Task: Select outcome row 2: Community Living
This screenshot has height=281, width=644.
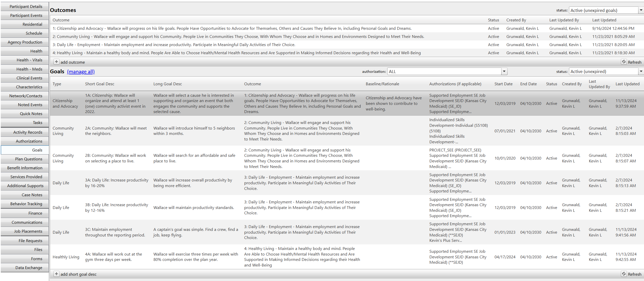Action: tap(347, 37)
